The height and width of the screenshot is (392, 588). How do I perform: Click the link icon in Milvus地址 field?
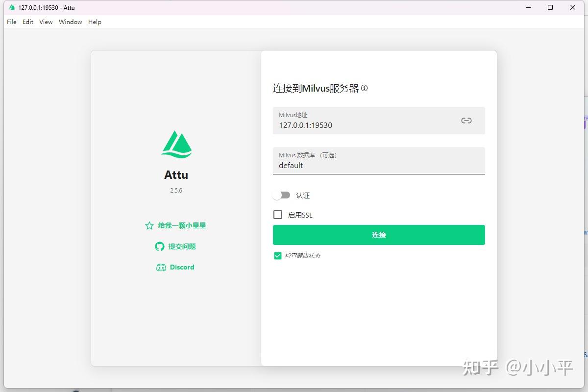[x=466, y=120]
